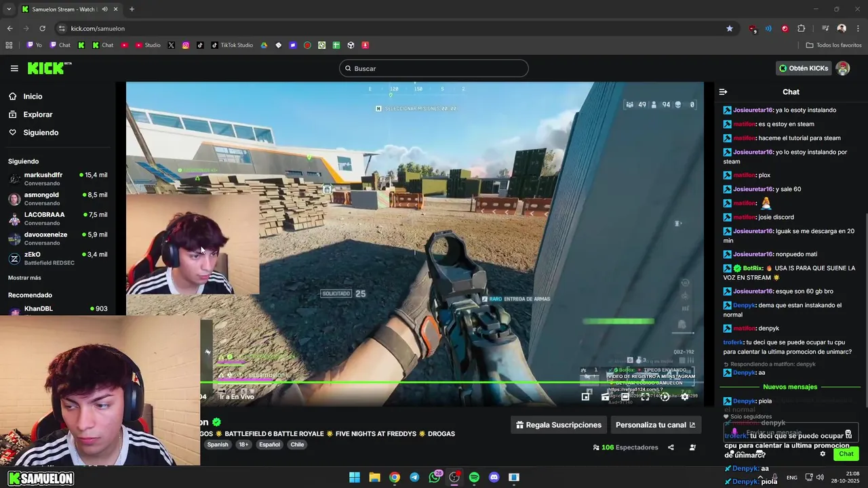Open Discord from the taskbar

(x=494, y=477)
